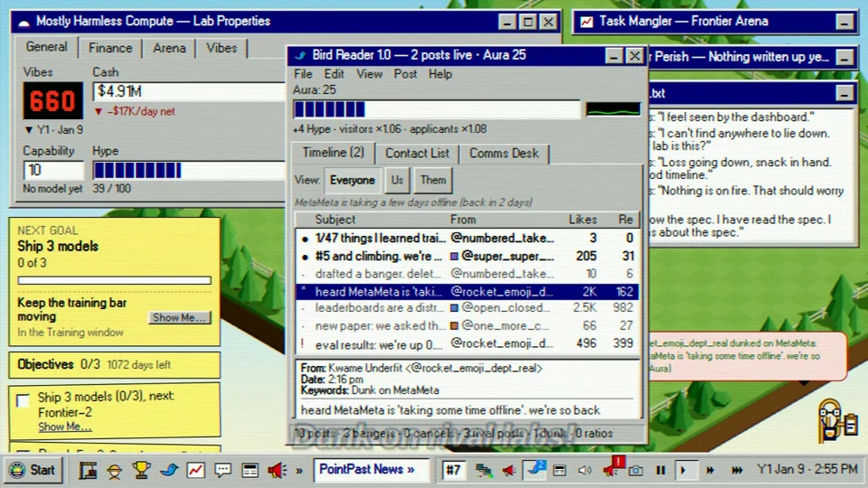
Task: Click the lab building icon in quick launch
Action: point(88,470)
